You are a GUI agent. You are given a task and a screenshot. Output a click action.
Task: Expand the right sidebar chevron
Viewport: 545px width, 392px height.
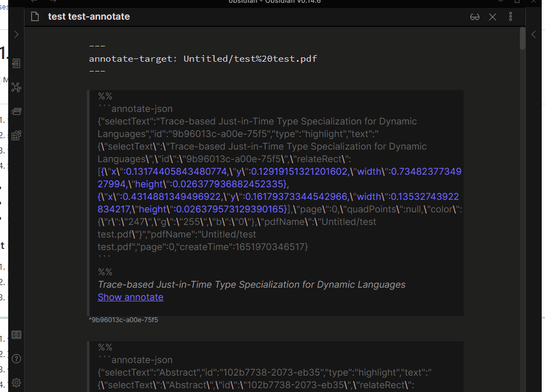point(534,34)
